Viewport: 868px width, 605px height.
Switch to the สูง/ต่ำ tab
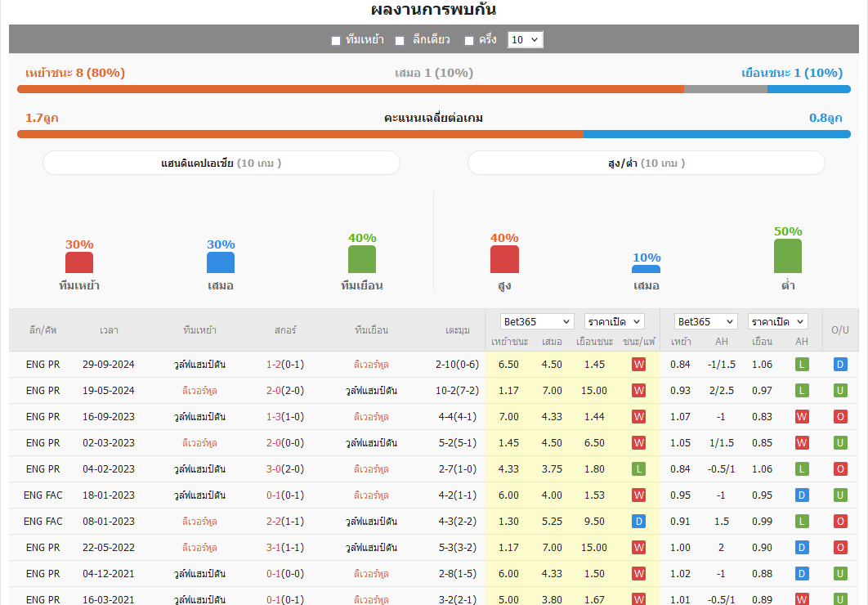(646, 164)
